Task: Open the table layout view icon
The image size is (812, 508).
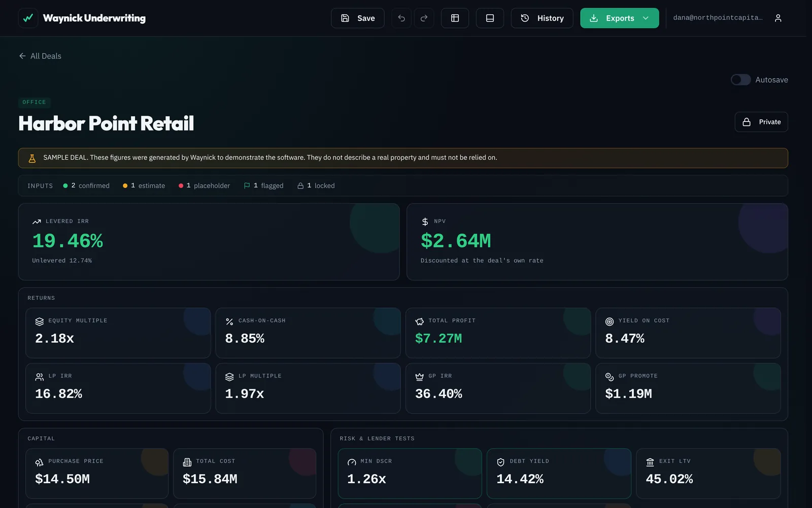Action: click(455, 18)
